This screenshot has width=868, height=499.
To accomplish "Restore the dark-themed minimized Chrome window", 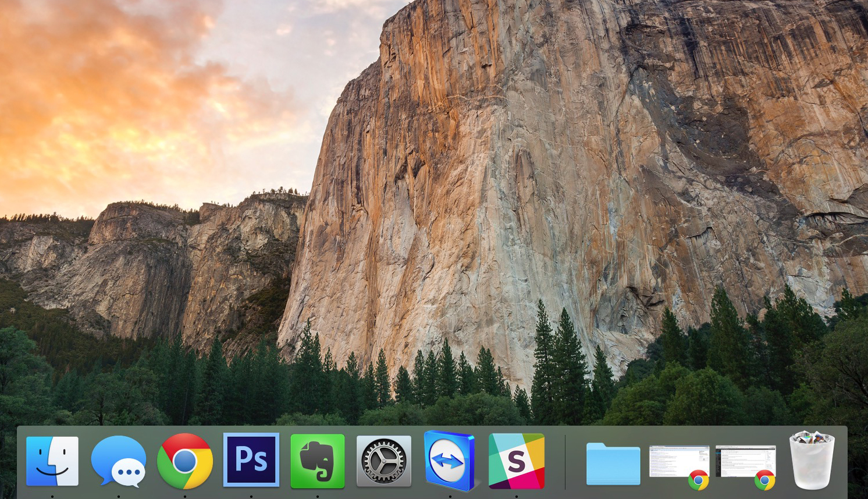I will (x=746, y=460).
